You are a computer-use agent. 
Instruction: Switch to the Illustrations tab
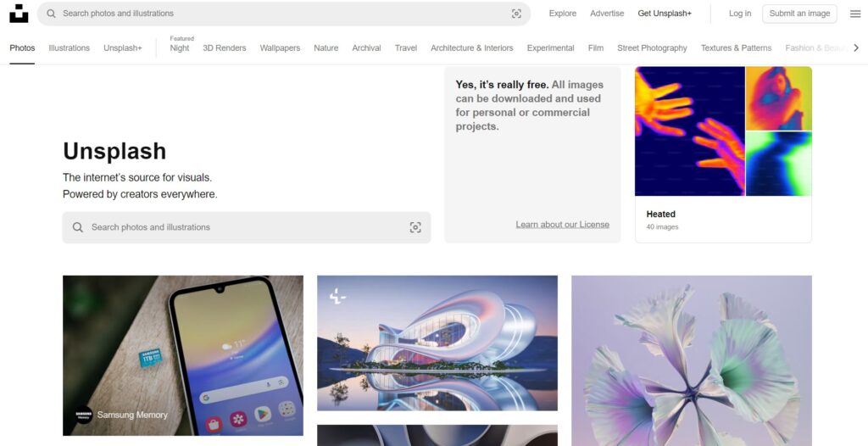coord(70,48)
